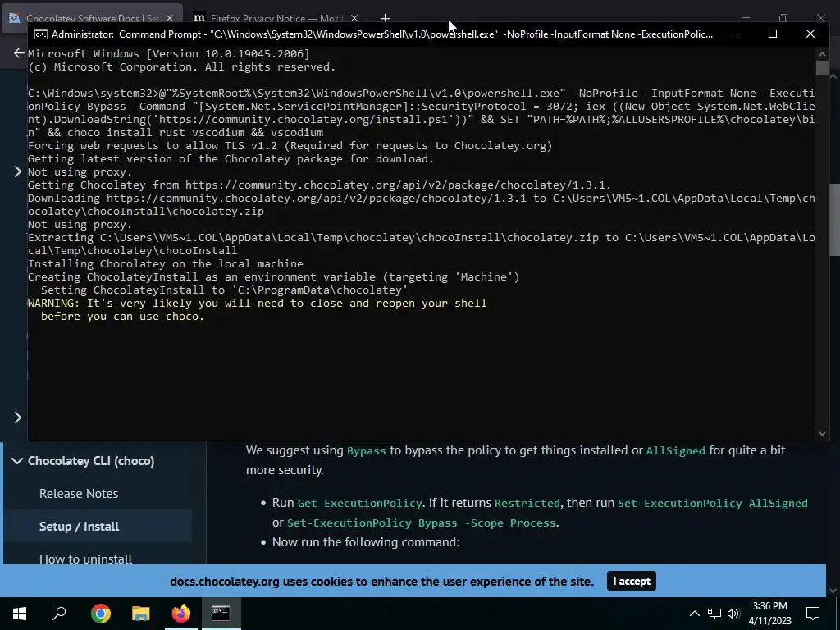Switch to Firefox in taskbar

coord(181,614)
